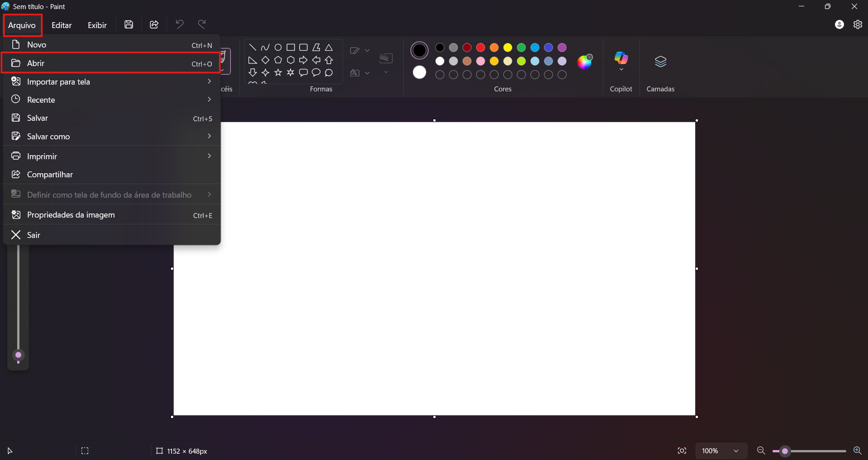Open the Copilot dropdown
868x460 pixels.
[x=621, y=69]
